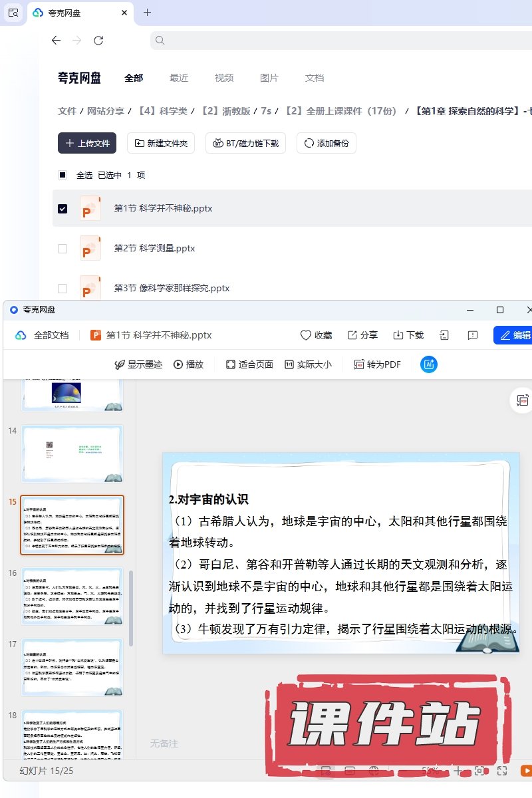Click the 分享 (share) icon
532x798 pixels.
click(x=362, y=335)
